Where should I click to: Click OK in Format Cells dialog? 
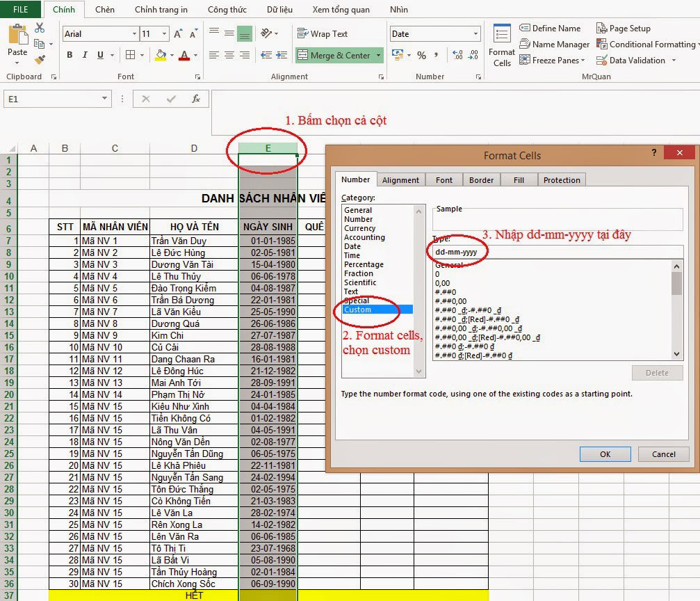(604, 454)
